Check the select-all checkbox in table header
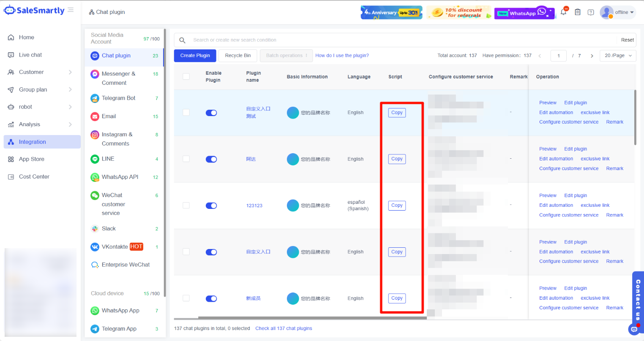Image resolution: width=644 pixels, height=341 pixels. 186,76
